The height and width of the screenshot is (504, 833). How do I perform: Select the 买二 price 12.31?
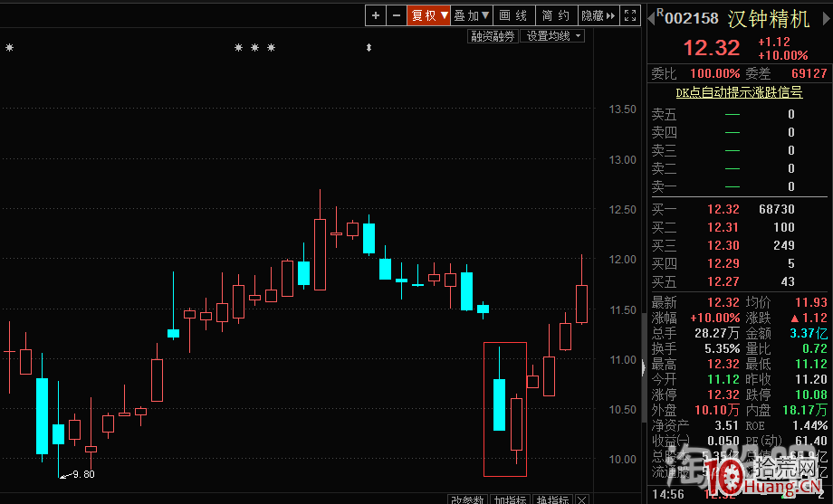723,227
